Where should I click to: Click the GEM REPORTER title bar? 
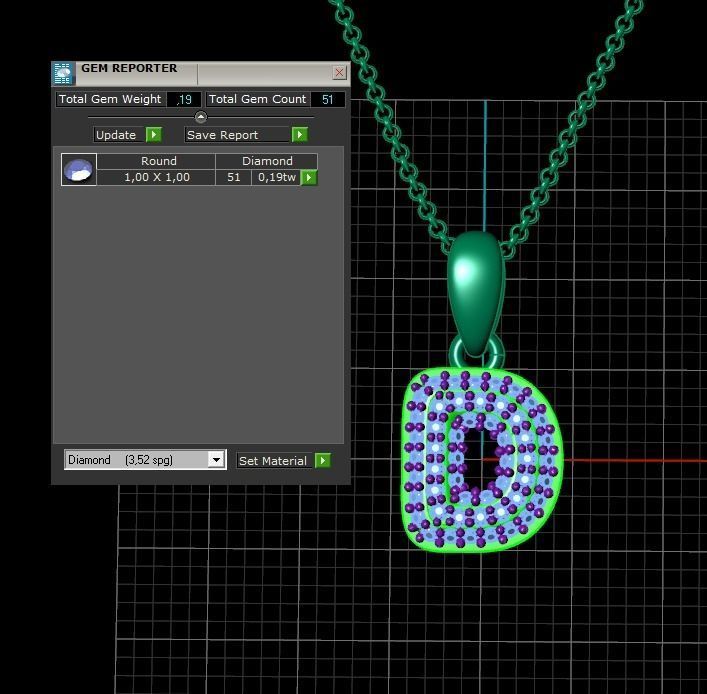pyautogui.click(x=203, y=73)
